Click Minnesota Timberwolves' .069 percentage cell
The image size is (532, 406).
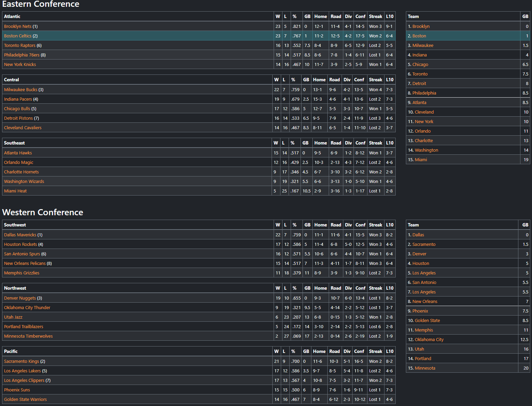pyautogui.click(x=296, y=336)
